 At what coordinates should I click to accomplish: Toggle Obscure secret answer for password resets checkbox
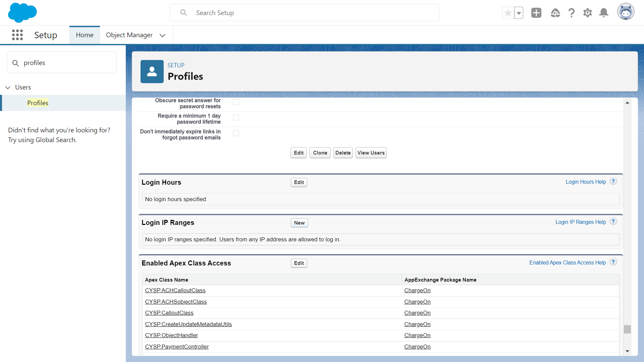(236, 102)
